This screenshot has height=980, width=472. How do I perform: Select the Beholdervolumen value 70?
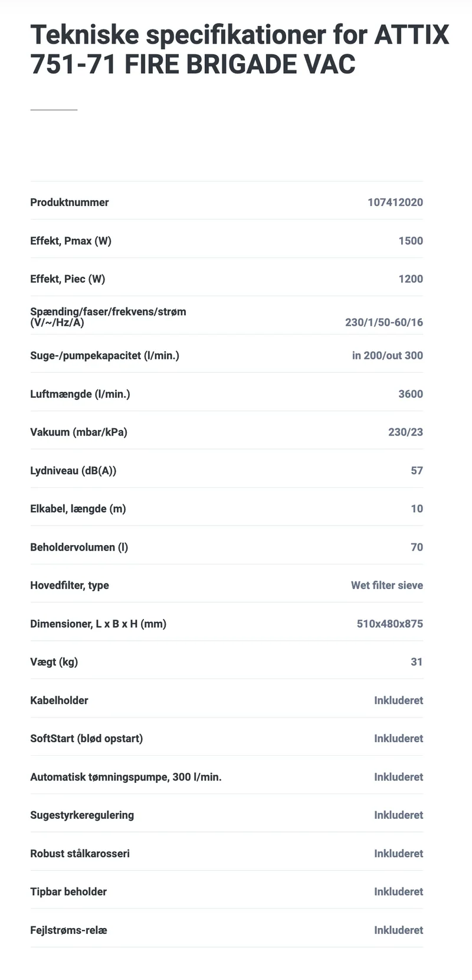point(417,547)
